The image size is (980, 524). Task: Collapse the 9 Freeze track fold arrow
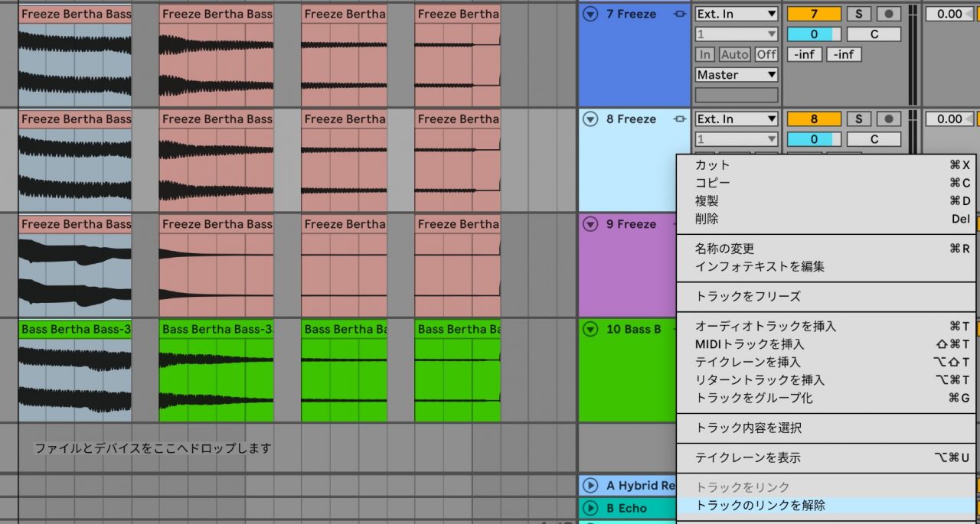click(x=590, y=223)
